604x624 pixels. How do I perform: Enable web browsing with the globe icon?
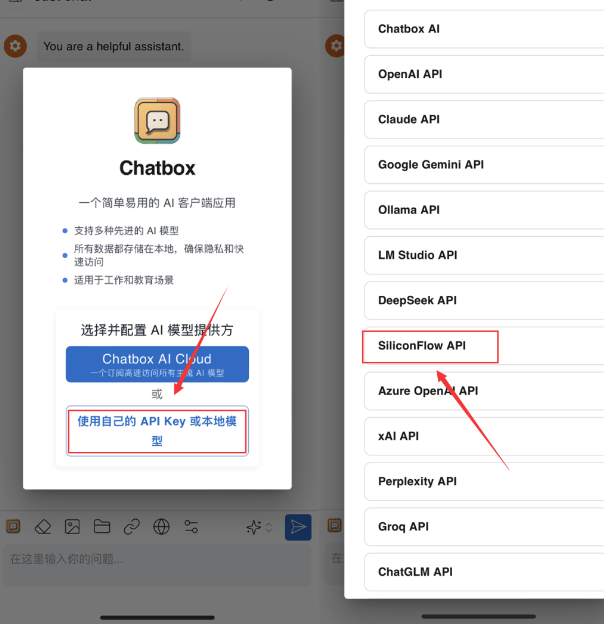pos(161,527)
